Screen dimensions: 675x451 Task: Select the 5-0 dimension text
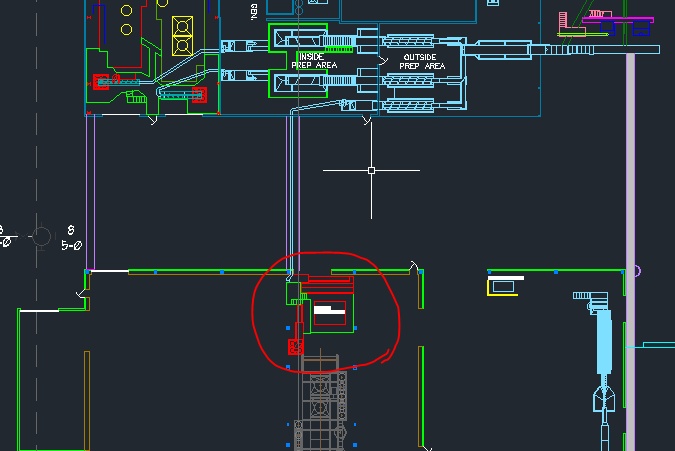click(x=71, y=246)
